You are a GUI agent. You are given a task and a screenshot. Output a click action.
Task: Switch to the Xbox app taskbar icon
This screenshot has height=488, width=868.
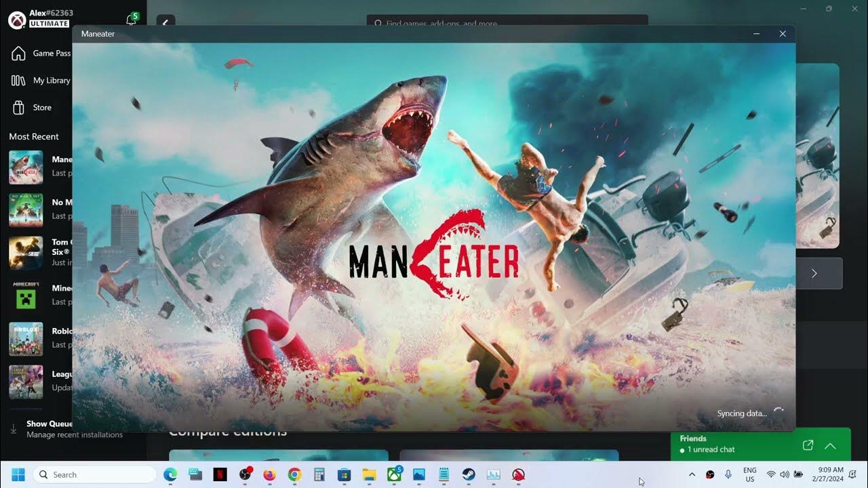pos(394,474)
